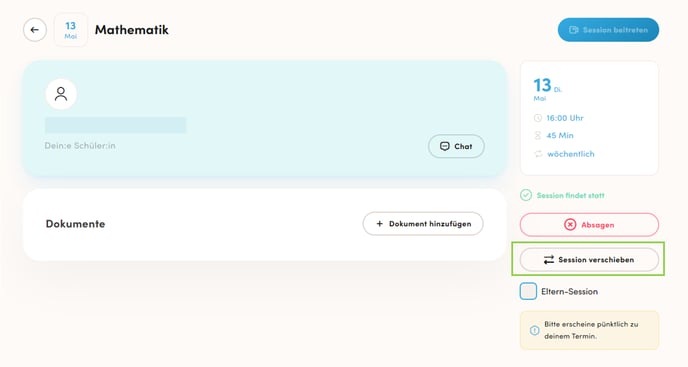Click the info icon in yellow notice
The width and height of the screenshot is (688, 367).
pyautogui.click(x=534, y=330)
